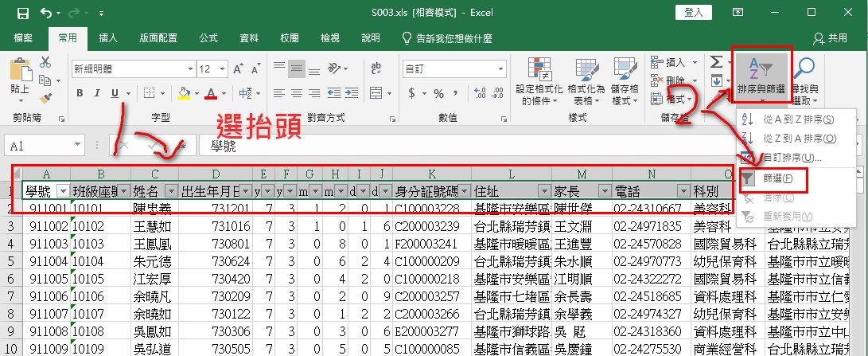
Task: Open the font name 新細明體 dropdown
Action: tap(190, 69)
